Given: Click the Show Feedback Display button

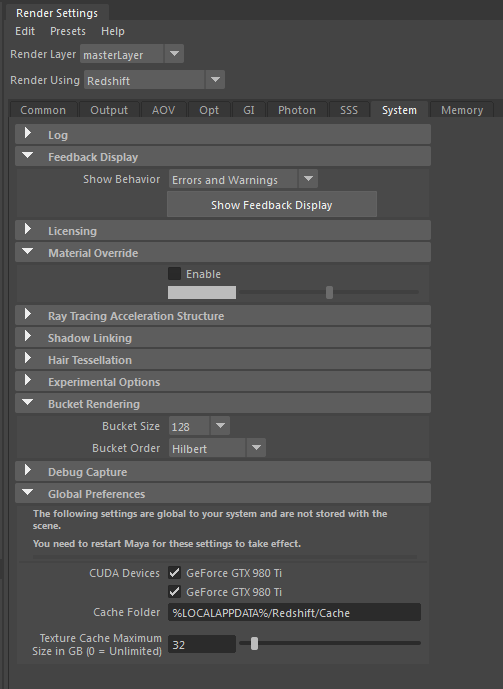Looking at the screenshot, I should tap(271, 205).
